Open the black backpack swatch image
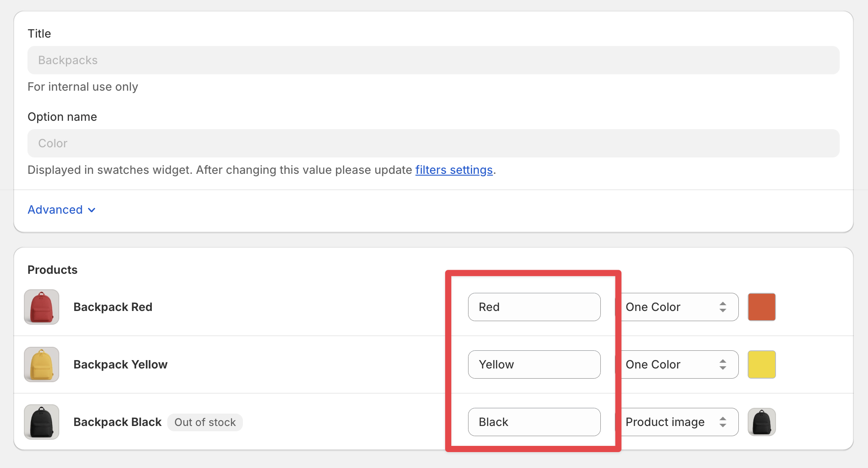The image size is (868, 468). pyautogui.click(x=761, y=422)
